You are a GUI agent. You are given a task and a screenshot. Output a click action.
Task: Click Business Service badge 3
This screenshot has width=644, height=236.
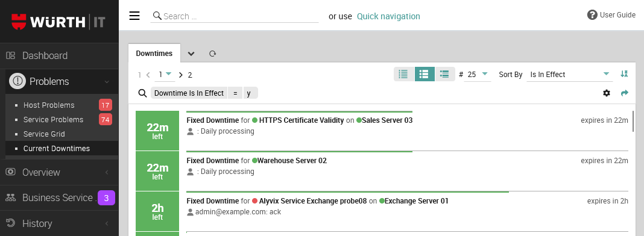[106, 198]
